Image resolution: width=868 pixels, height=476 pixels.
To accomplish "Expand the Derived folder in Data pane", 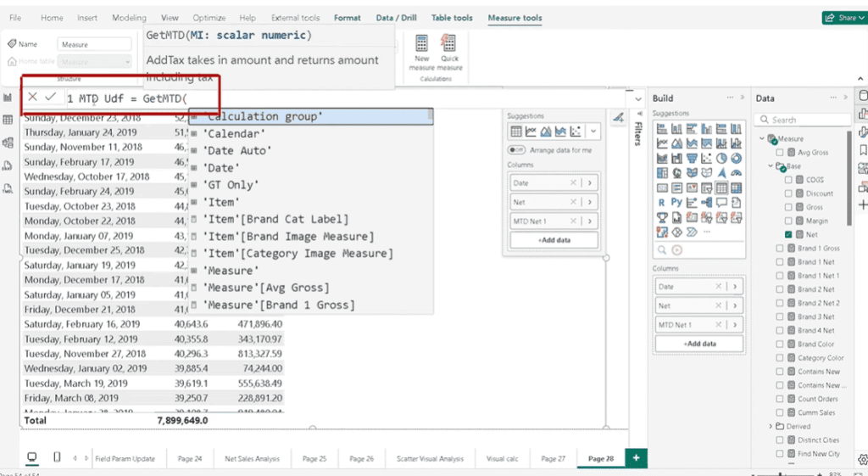I will [771, 426].
